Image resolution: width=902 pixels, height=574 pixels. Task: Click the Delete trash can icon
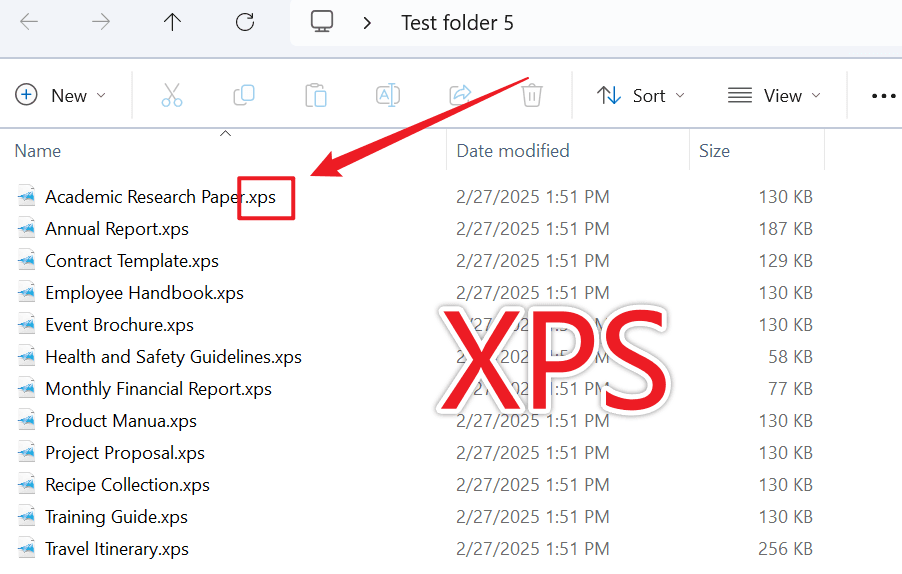coord(532,95)
